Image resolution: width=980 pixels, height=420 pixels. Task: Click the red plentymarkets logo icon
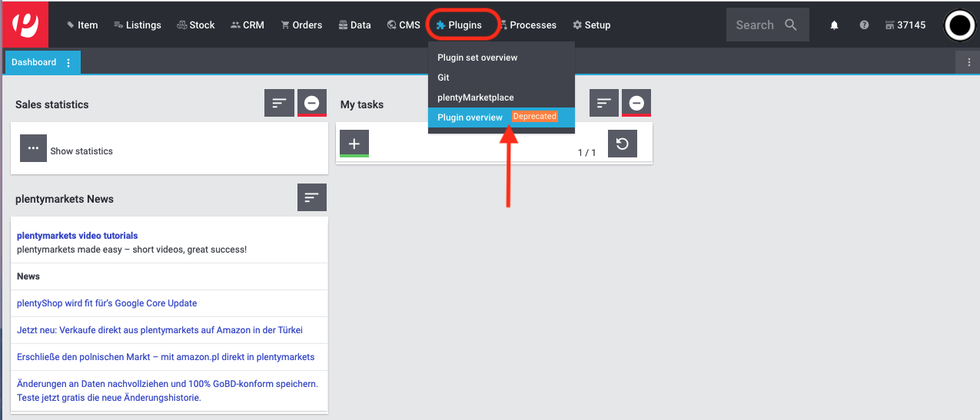26,24
